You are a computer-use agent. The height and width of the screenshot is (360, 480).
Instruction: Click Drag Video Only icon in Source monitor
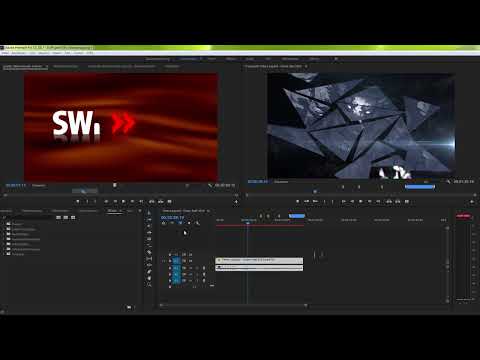pos(115,185)
